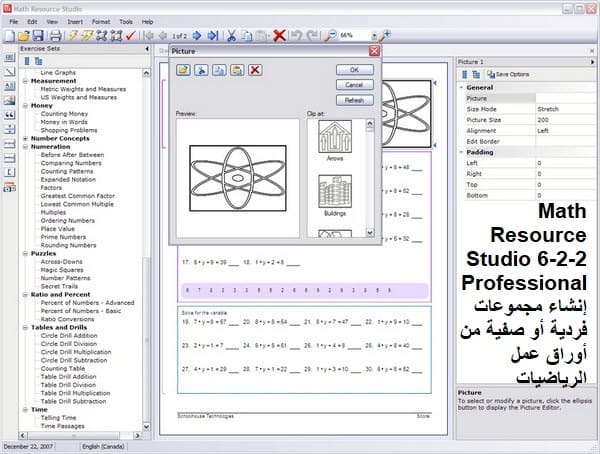This screenshot has height=454, width=600.
Task: Select Counting Money in exercise tree
Action: 64,114
